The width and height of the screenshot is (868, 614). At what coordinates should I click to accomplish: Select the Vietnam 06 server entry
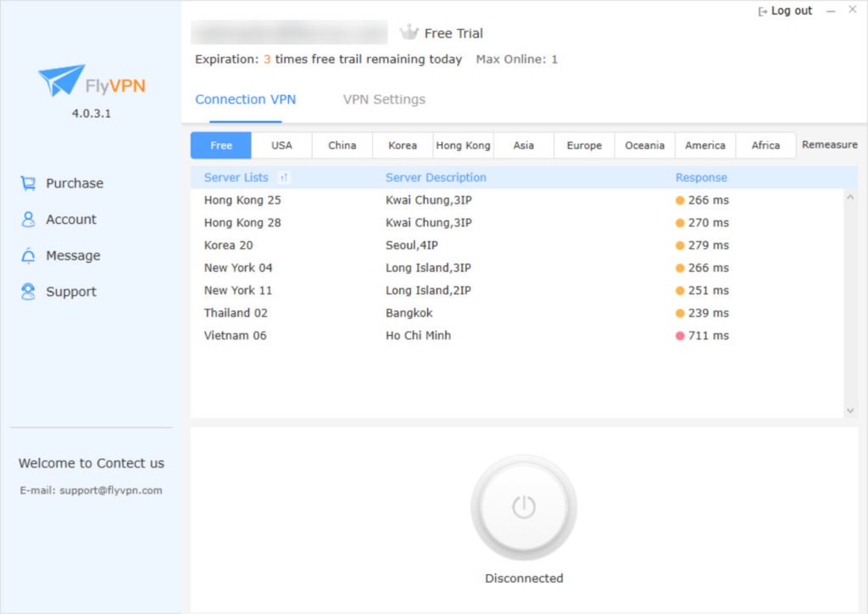(x=235, y=336)
